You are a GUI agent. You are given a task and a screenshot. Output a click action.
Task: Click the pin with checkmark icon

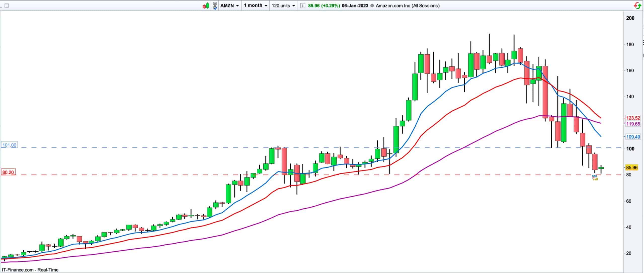(215, 6)
